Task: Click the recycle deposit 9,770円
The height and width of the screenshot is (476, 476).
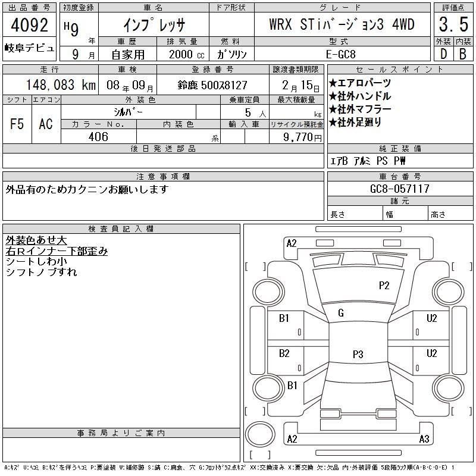Action: click(302, 137)
